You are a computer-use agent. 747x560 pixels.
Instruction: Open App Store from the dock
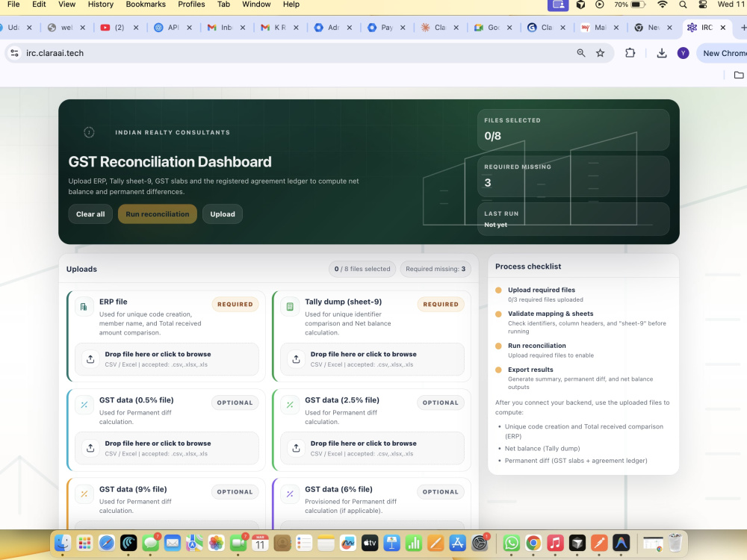point(457,543)
